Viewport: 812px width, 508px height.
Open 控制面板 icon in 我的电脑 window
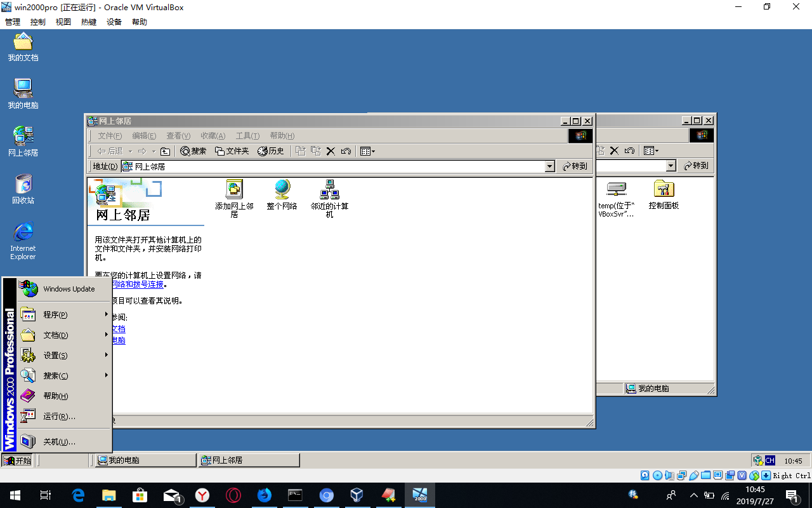click(664, 194)
